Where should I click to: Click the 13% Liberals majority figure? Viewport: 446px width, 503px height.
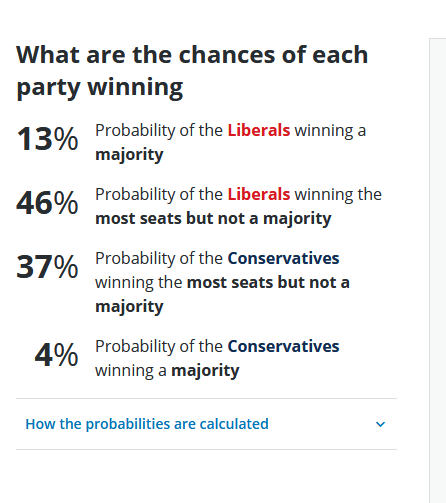click(47, 139)
